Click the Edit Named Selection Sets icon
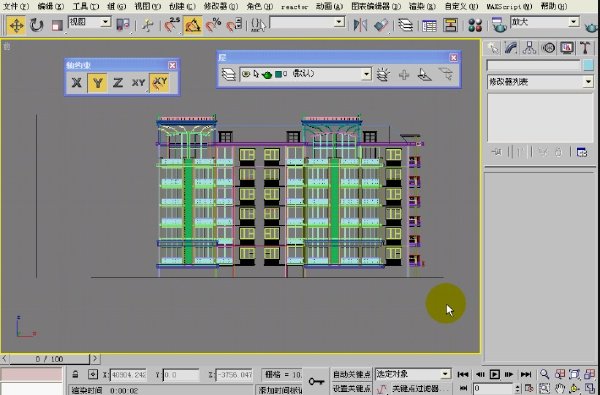The height and width of the screenshot is (395, 600). 258,26
